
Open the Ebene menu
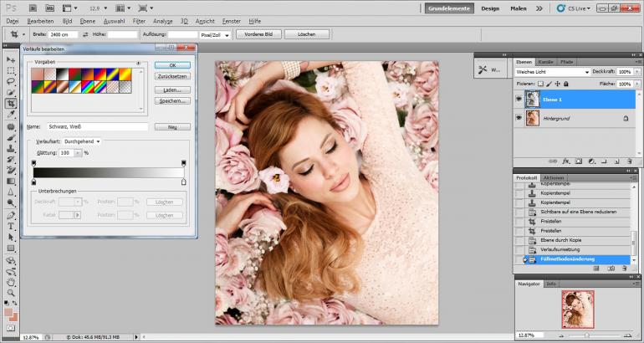[87, 22]
